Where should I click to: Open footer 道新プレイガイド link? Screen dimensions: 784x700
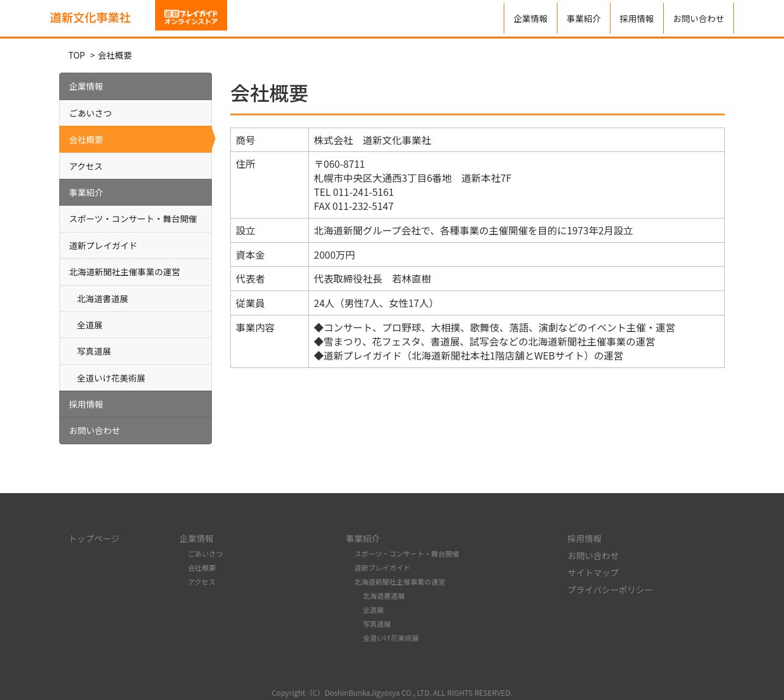[x=382, y=568]
